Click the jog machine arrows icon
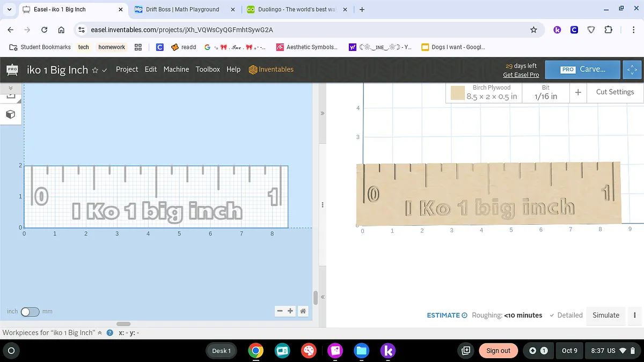Image resolution: width=644 pixels, height=362 pixels. [x=632, y=70]
